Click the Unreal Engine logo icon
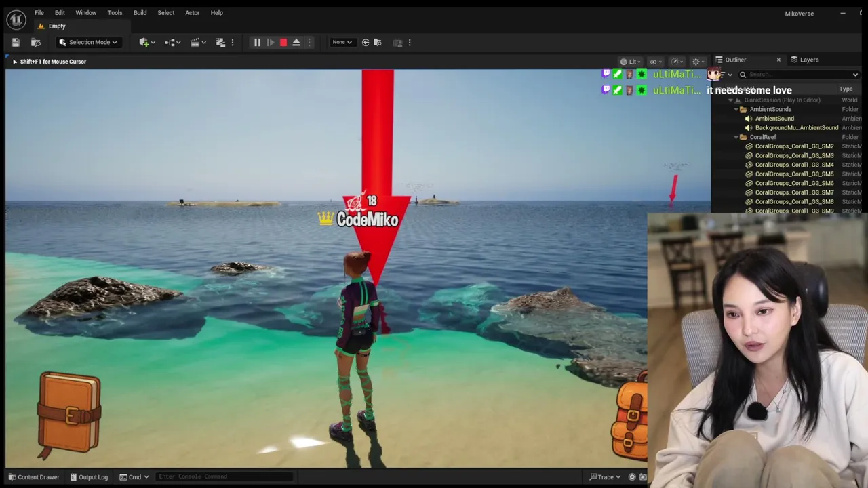 click(16, 20)
